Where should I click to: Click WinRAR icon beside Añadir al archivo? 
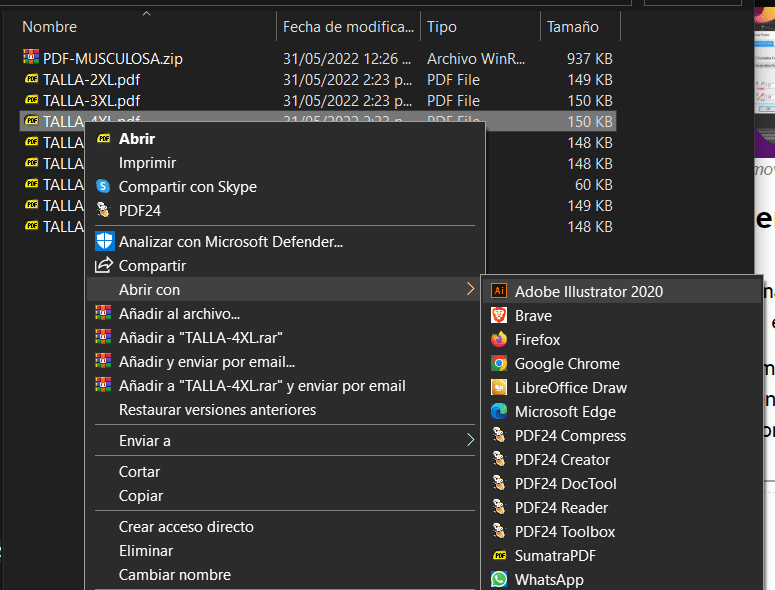(103, 313)
